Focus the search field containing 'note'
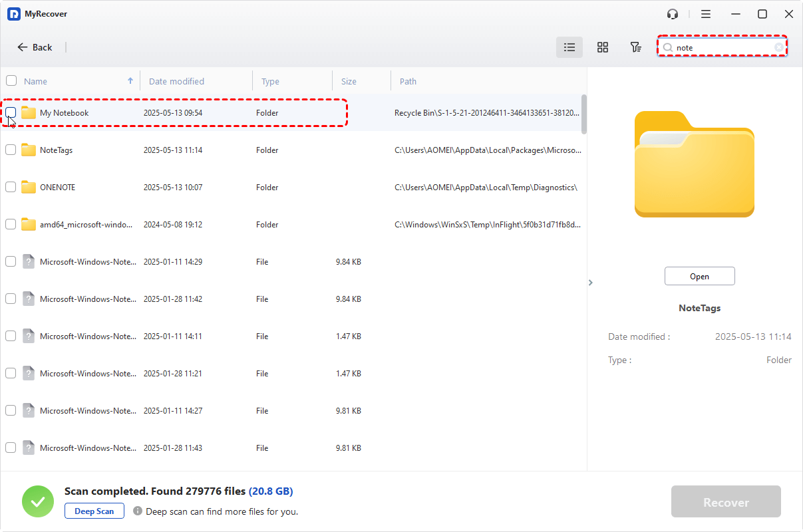Image resolution: width=803 pixels, height=532 pixels. click(722, 47)
